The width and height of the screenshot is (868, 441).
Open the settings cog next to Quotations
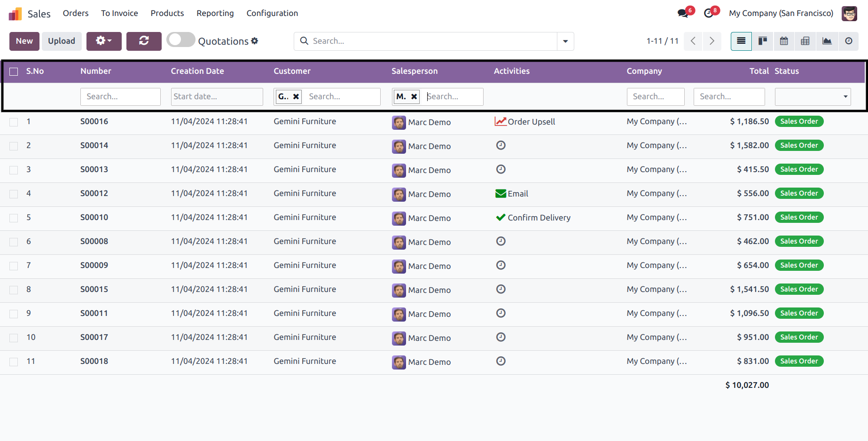255,41
